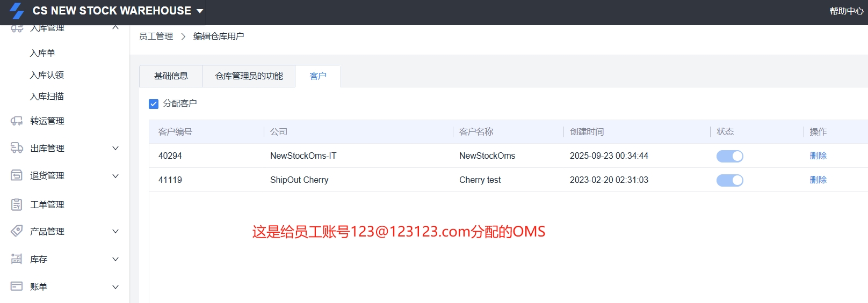Click the 账单 card icon
This screenshot has width=868, height=303.
(x=17, y=286)
